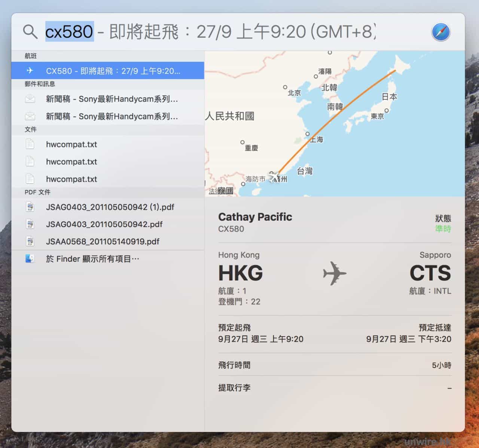Open the third hwcompat.txt file
Image resolution: width=479 pixels, height=448 pixels.
click(x=71, y=179)
